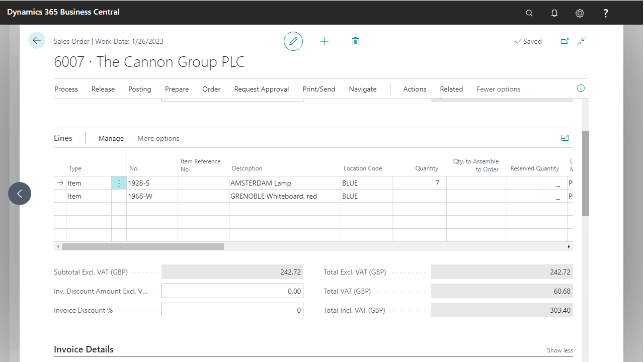
Task: Click Type cell of 1968-W line
Action: [89, 196]
